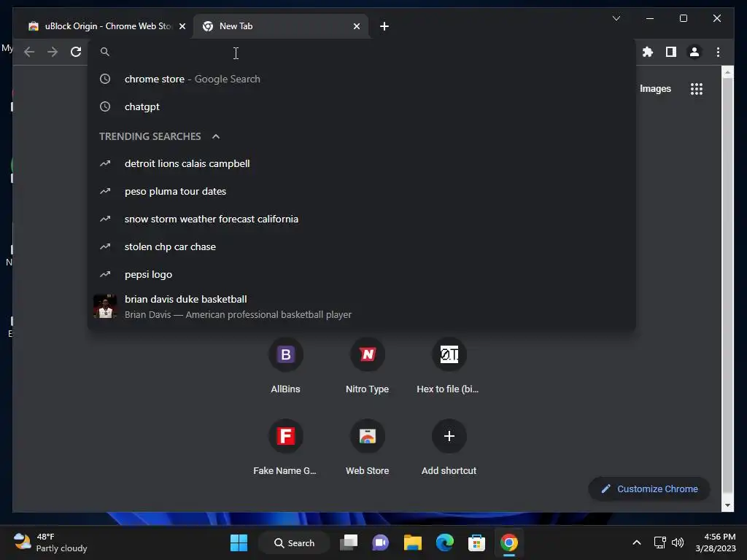Open the AllBins shortcut
The image size is (747, 560).
[285, 365]
